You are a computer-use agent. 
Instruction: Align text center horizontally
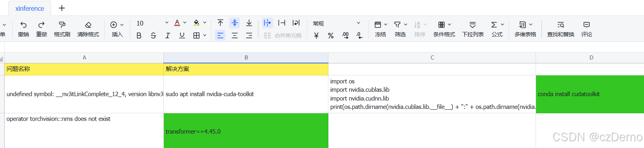[235, 36]
